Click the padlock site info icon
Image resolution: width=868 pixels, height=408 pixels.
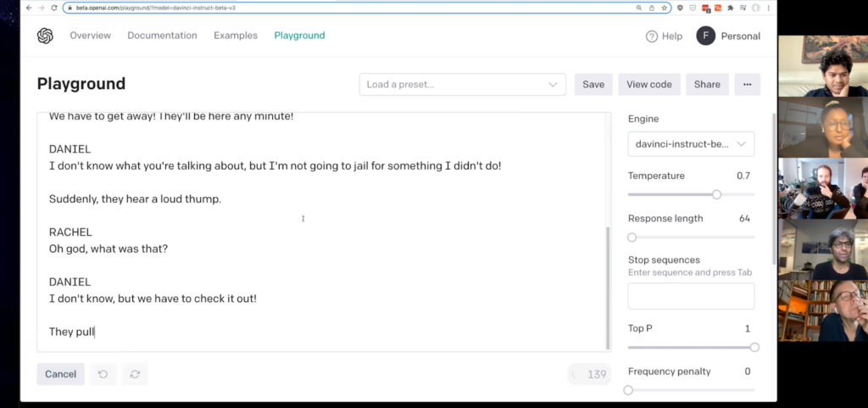[70, 8]
